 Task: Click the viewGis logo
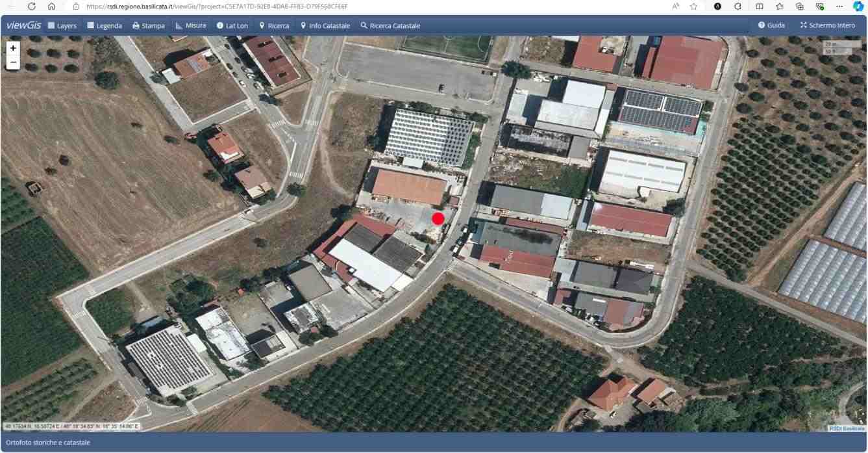pos(23,25)
